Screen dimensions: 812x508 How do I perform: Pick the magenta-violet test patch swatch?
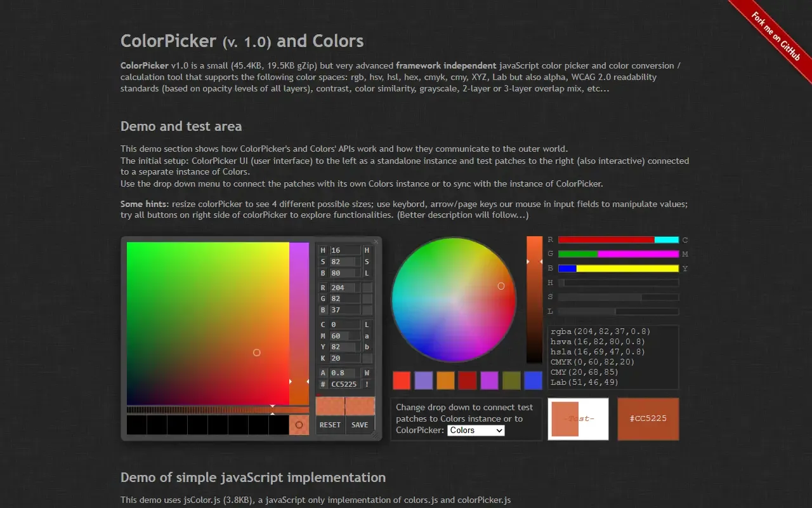tap(489, 380)
